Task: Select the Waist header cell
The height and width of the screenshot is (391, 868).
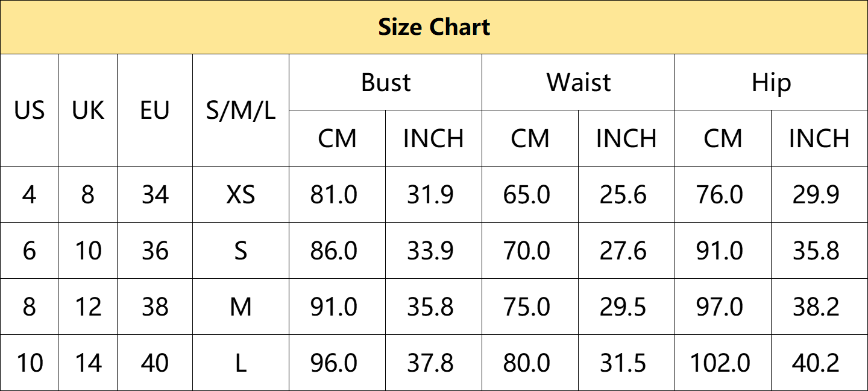Action: click(x=579, y=83)
